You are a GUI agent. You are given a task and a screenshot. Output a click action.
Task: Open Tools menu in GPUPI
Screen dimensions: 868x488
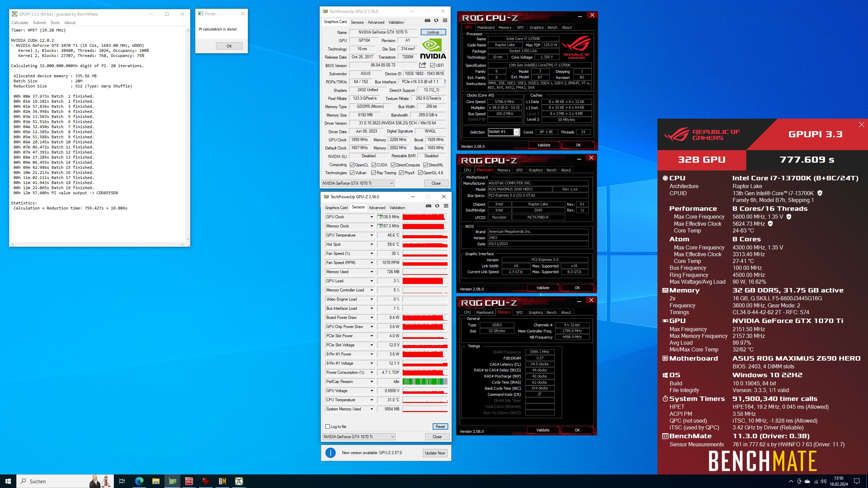55,23
